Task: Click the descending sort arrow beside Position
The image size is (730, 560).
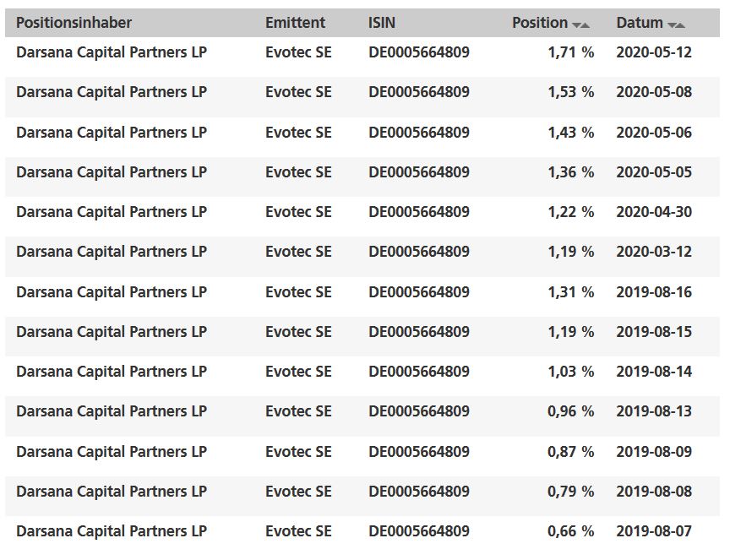Action: tap(576, 24)
